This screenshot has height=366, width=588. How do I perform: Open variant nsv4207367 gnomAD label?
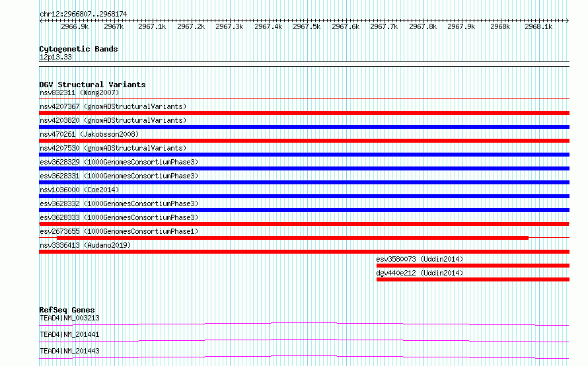click(113, 106)
